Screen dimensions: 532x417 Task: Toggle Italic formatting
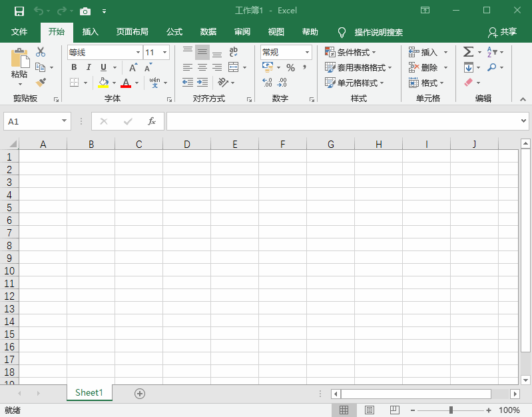(x=89, y=67)
